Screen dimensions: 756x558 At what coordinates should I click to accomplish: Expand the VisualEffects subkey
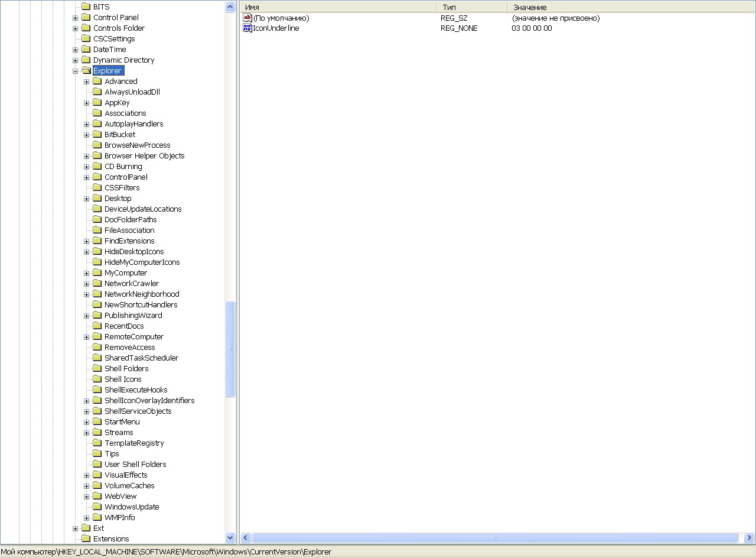(86, 475)
